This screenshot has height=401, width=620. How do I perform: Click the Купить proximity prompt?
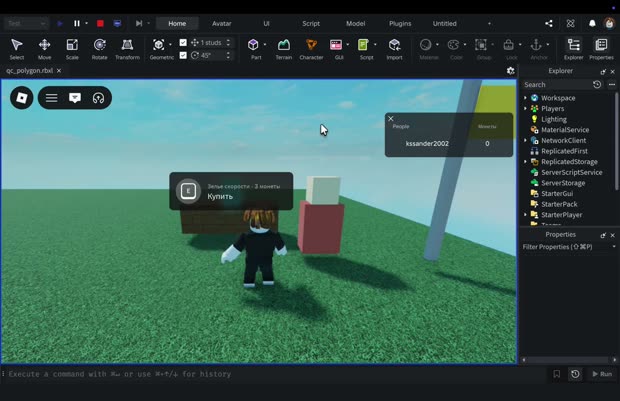tap(231, 191)
